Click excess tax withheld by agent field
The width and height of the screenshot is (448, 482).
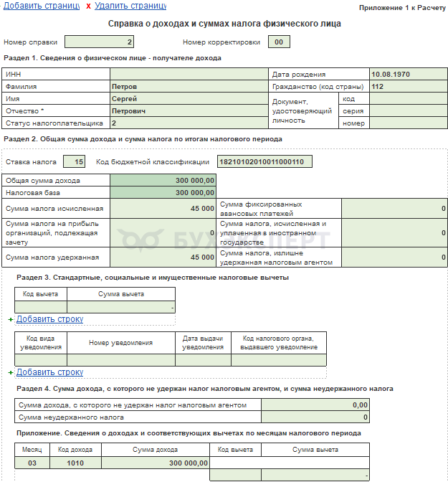[394, 257]
